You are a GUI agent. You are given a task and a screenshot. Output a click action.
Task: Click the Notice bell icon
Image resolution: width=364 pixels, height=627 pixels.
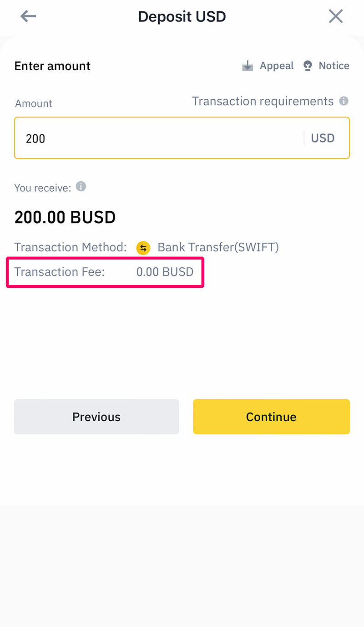click(x=308, y=65)
